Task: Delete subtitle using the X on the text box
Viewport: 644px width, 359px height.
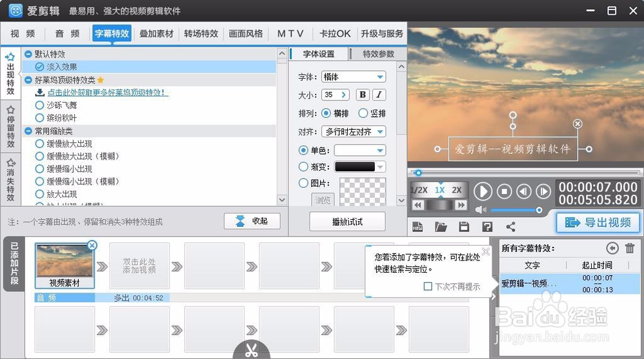Action: (x=578, y=124)
